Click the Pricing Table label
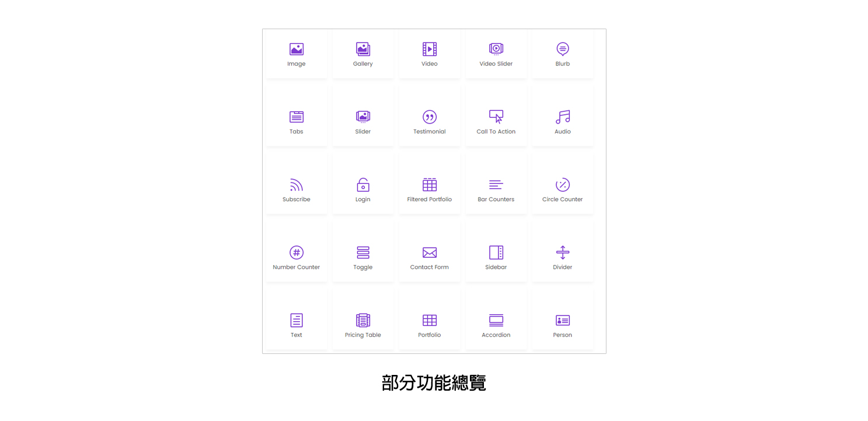The image size is (868, 421). 363,335
